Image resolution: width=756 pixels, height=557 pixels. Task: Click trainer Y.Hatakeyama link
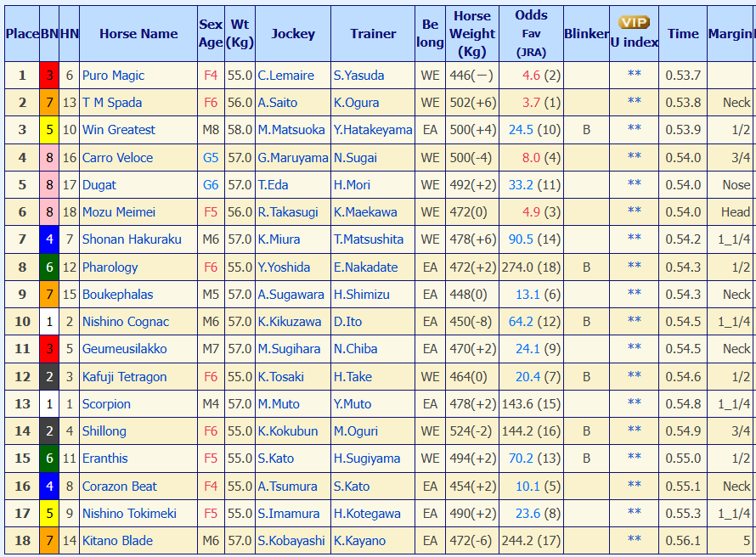click(373, 130)
